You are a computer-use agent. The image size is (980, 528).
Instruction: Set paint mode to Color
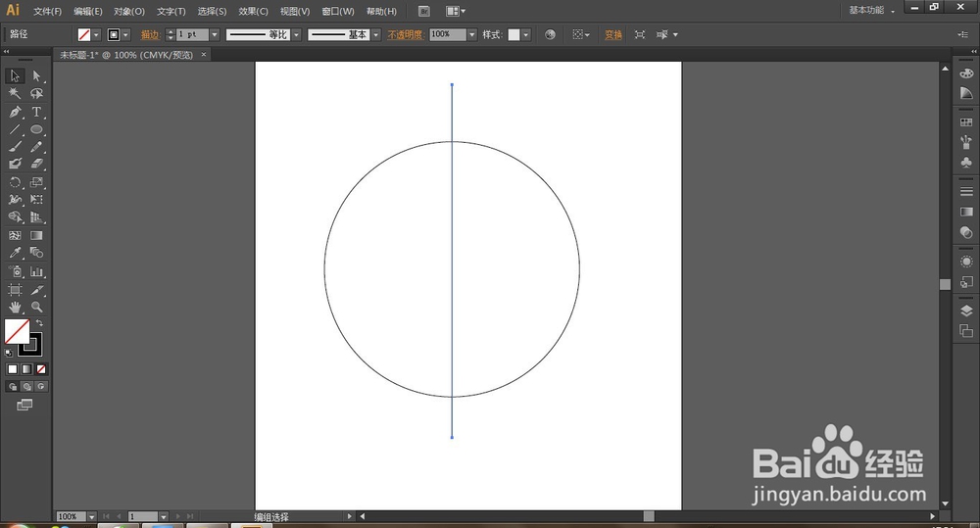point(13,369)
